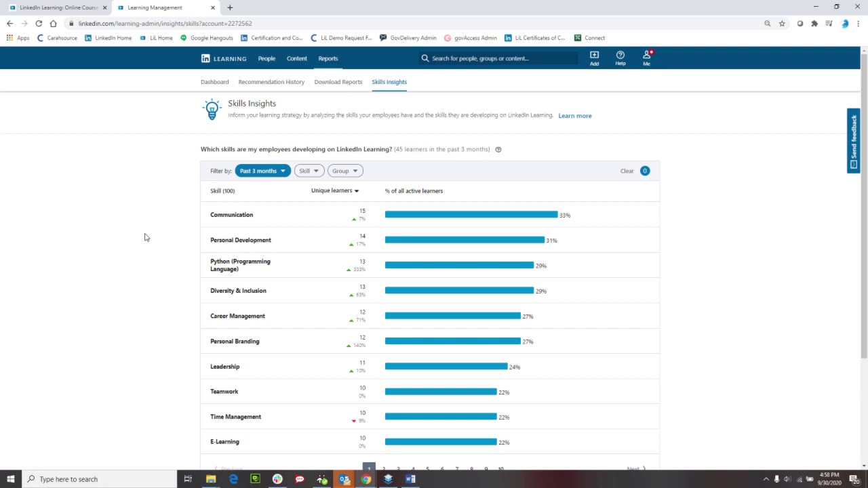This screenshot has height=488, width=868.
Task: Sort by Unique learners column
Action: click(335, 190)
